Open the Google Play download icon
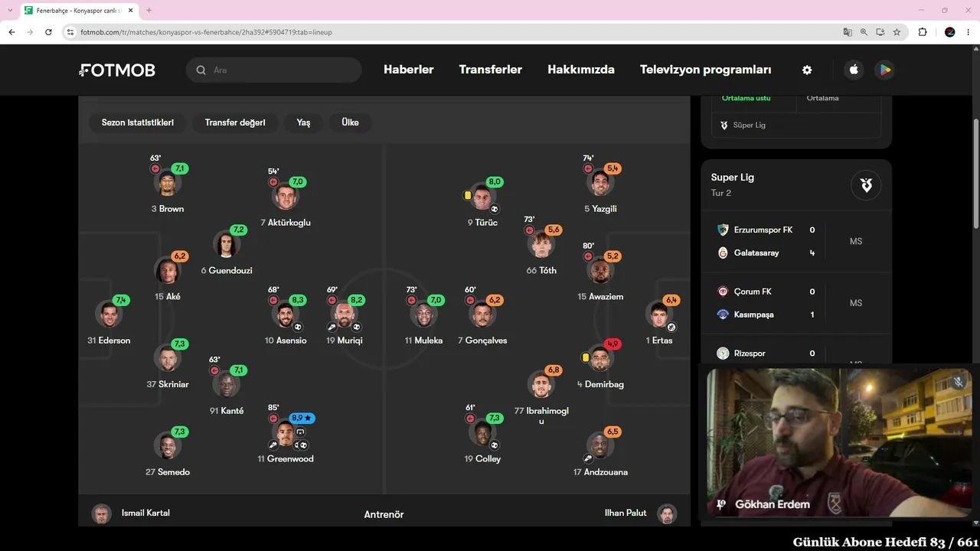Screen dimensions: 980x551 (884, 70)
